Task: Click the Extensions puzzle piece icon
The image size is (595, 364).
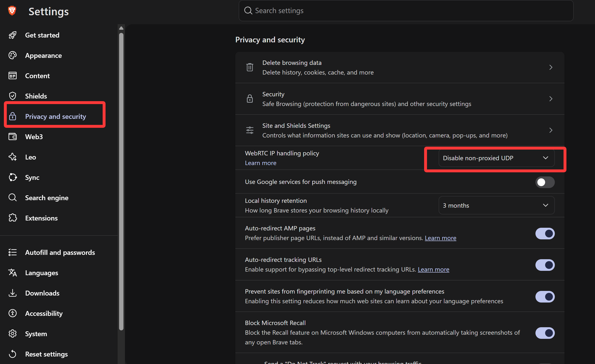Action: tap(13, 218)
